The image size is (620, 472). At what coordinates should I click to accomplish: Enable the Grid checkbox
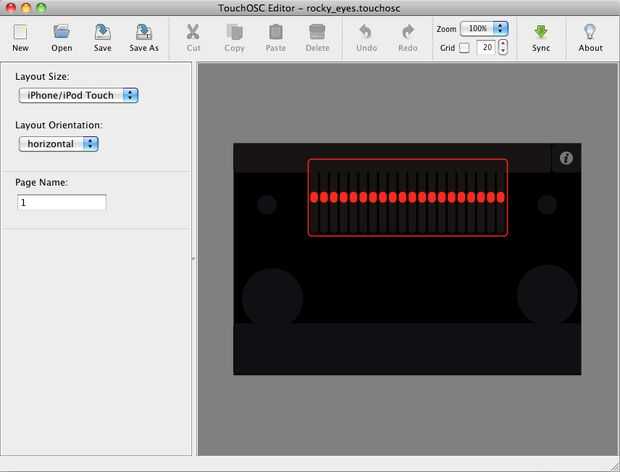pos(464,48)
